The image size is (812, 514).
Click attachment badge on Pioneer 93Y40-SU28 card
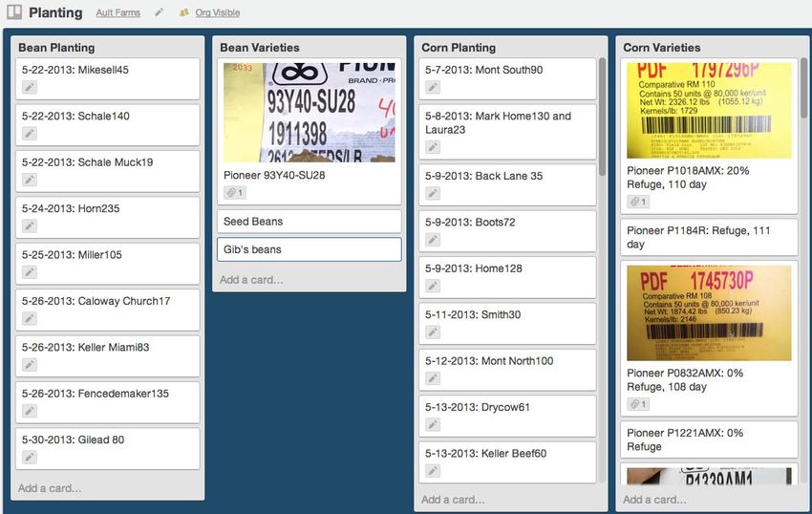click(x=235, y=193)
